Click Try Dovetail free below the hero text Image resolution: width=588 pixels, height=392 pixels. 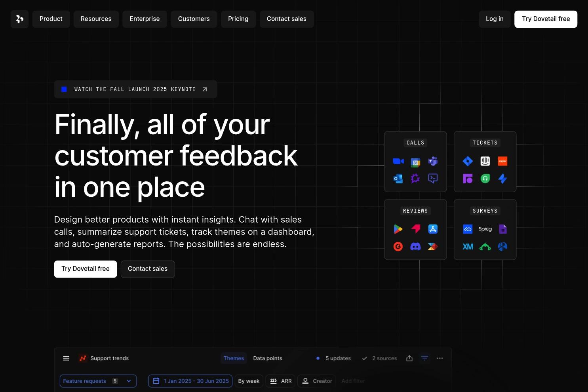pyautogui.click(x=86, y=269)
